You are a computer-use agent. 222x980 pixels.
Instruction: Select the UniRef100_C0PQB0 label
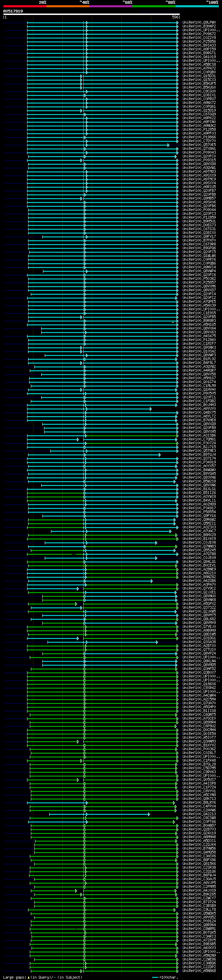pyautogui.click(x=199, y=72)
